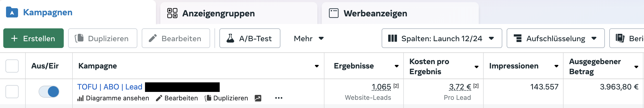Click the row Duplizieren copy icon
The image size is (644, 108).
click(x=208, y=98)
